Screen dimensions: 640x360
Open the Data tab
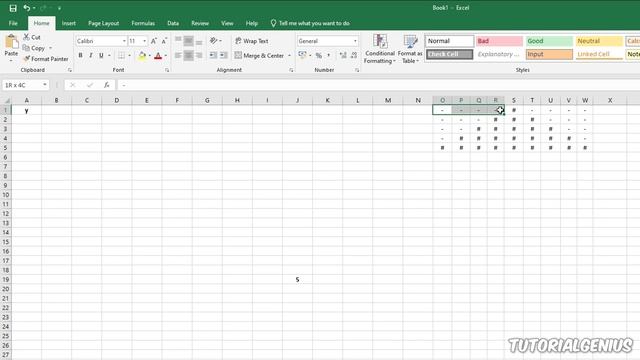tap(173, 23)
